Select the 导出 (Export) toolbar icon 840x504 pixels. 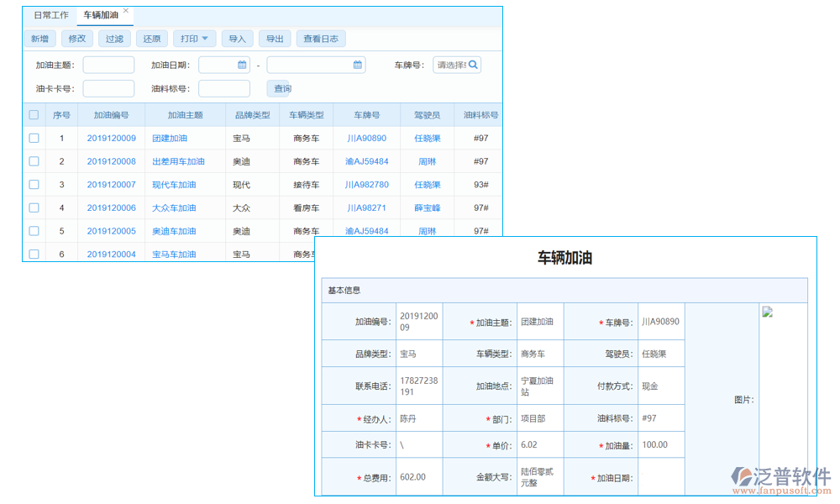(x=275, y=38)
